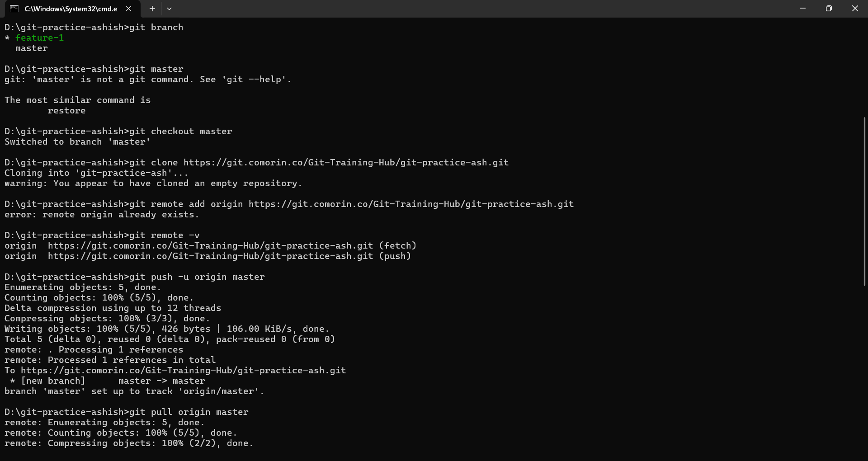The image size is (868, 461).
Task: Minimize the terminal window
Action: [x=802, y=9]
